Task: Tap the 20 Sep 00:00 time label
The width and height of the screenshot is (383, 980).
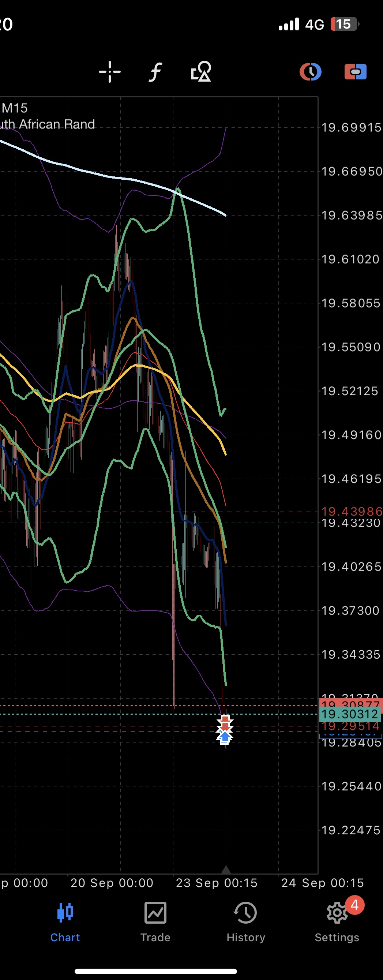Action: (x=112, y=883)
